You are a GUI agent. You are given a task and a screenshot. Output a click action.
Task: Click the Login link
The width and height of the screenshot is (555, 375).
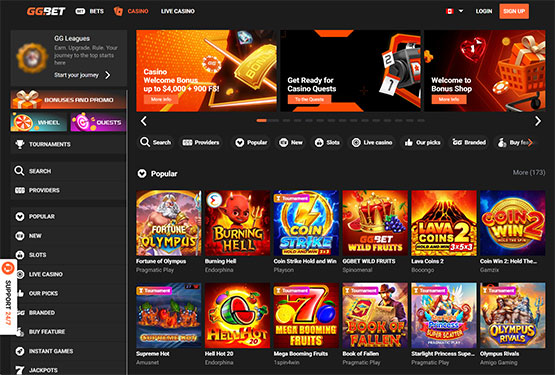[484, 11]
